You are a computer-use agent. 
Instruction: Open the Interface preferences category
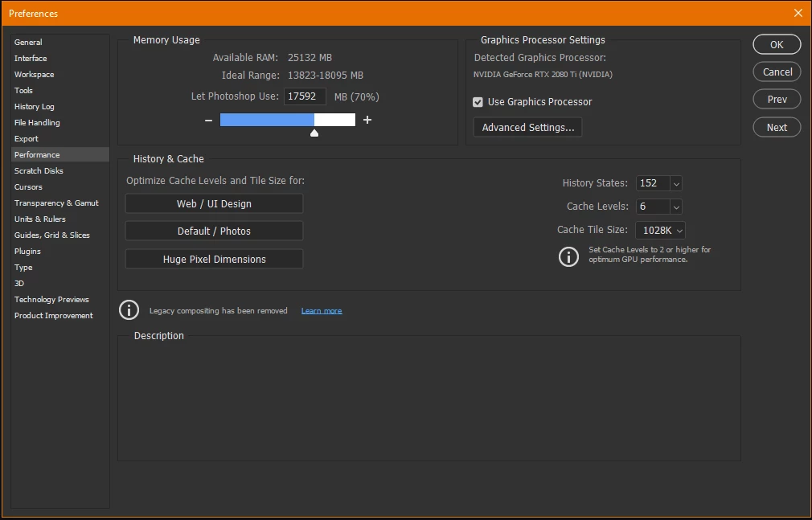point(60,58)
